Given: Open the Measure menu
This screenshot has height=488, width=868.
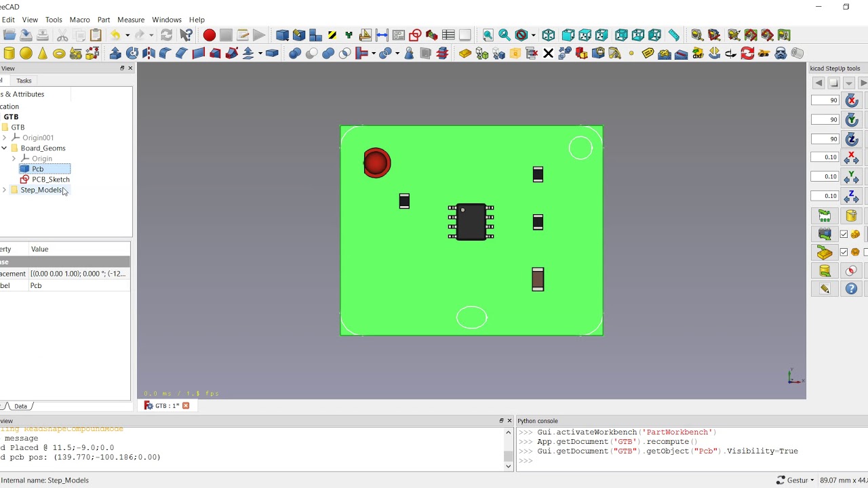Looking at the screenshot, I should click(x=131, y=20).
